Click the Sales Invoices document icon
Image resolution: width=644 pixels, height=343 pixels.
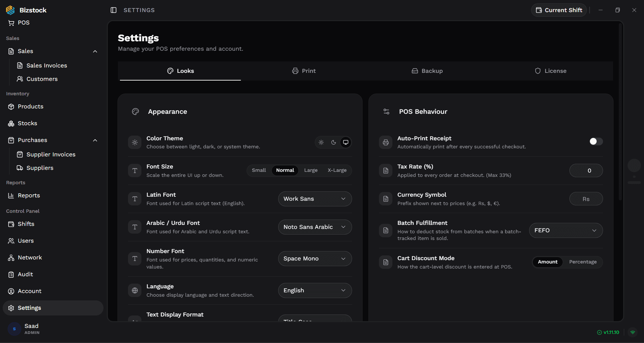pos(20,65)
